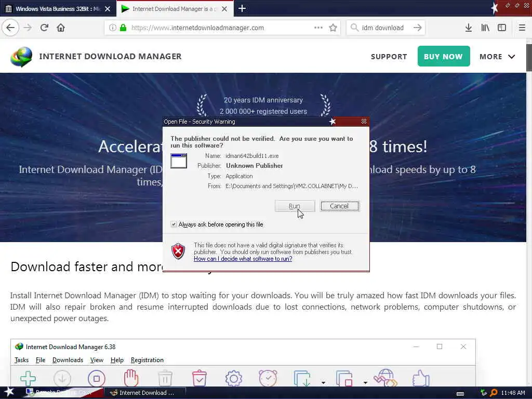Select Internet Download taskbar item
Screen dimensions: 532x399
pyautogui.click(x=144, y=393)
